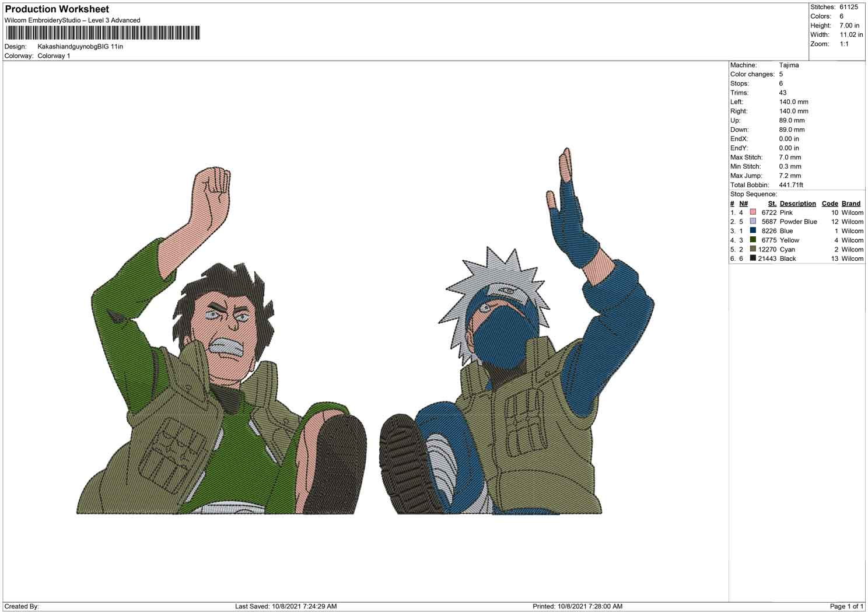Click the embroidered figure with the silver hair
Image resolution: width=868 pixels, height=612 pixels.
pos(517,333)
